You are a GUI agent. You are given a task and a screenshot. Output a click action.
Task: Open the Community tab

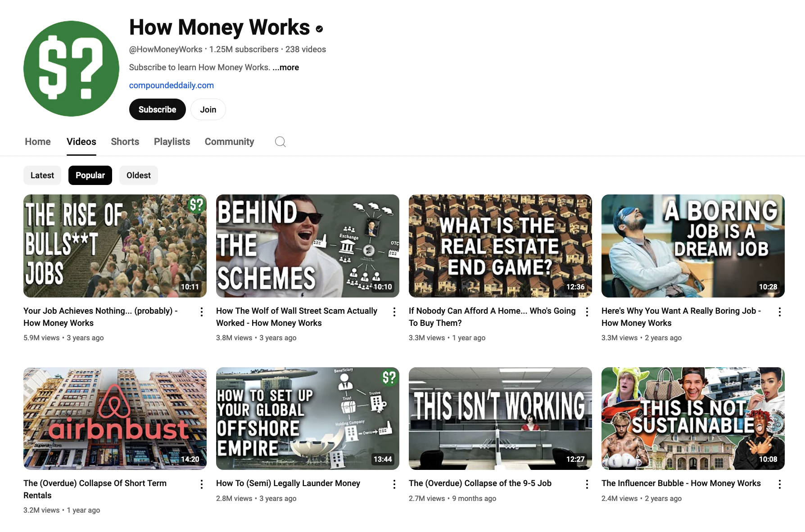(x=230, y=142)
